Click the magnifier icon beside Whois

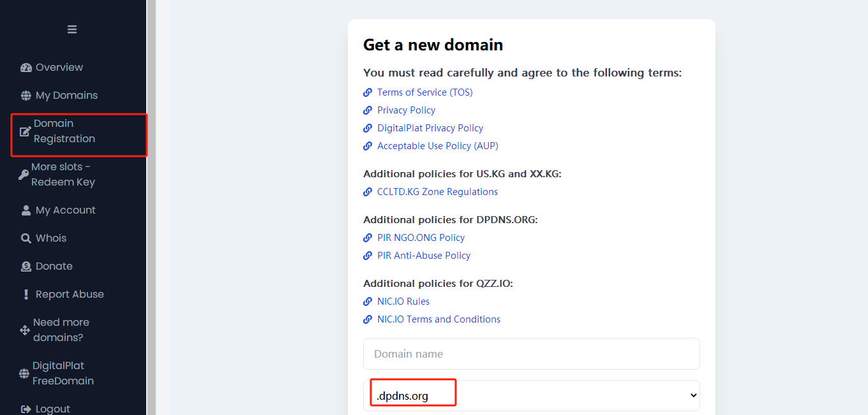tap(26, 238)
